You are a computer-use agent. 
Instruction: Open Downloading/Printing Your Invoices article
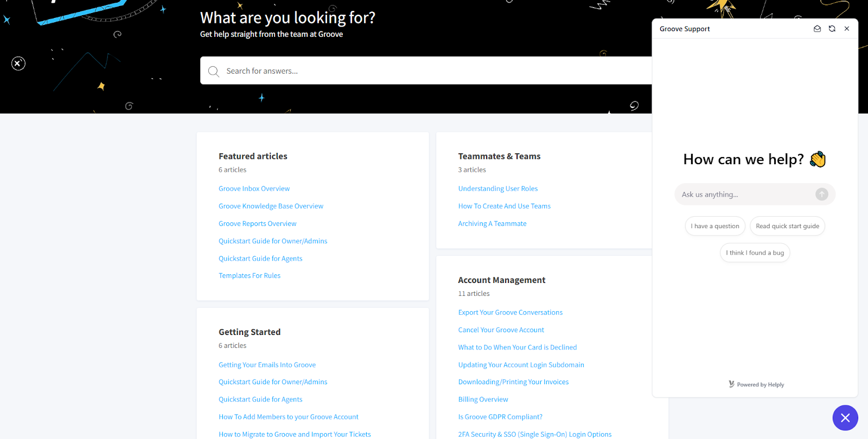click(513, 382)
